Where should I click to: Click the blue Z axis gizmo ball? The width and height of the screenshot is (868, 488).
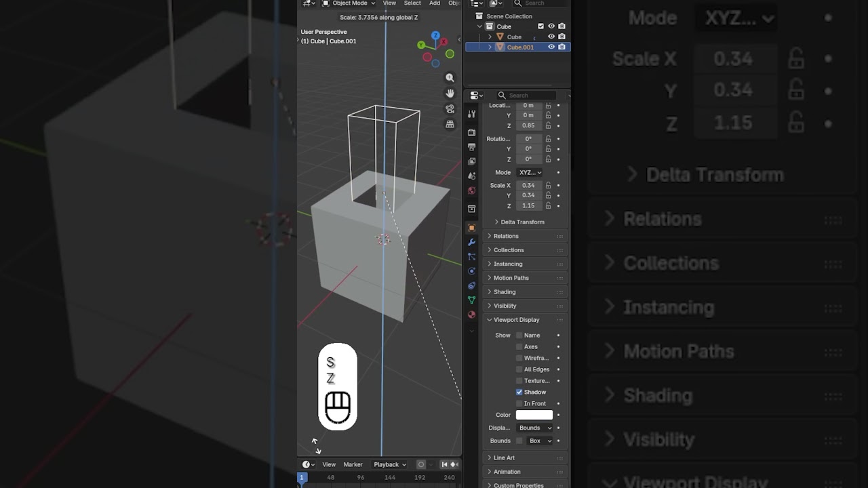[x=435, y=35]
